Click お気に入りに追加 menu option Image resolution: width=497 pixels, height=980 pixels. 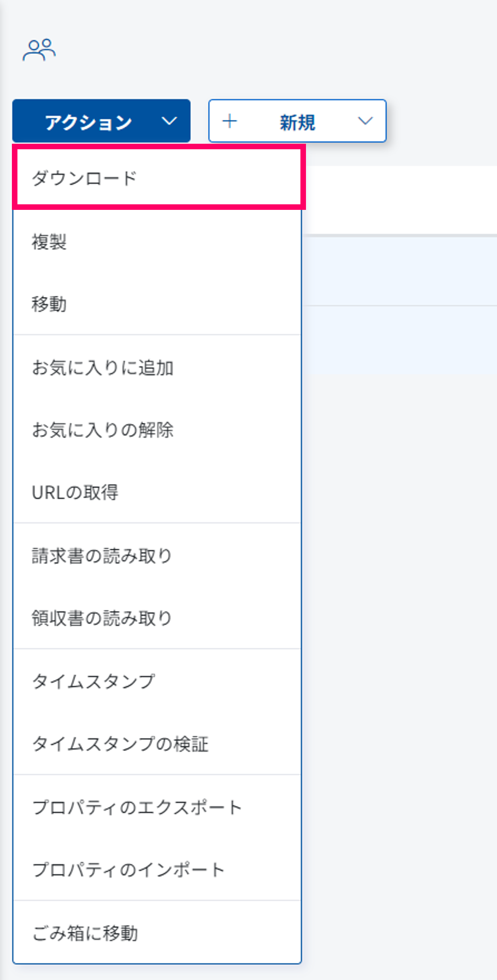click(x=103, y=367)
